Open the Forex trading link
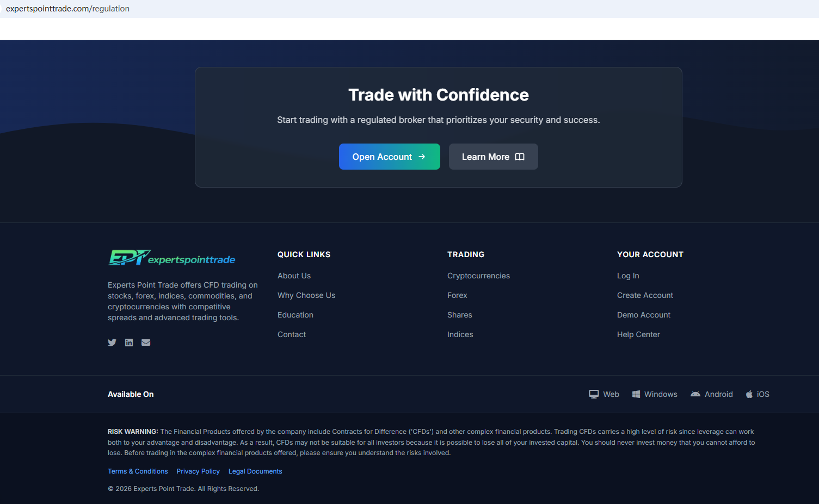 457,295
